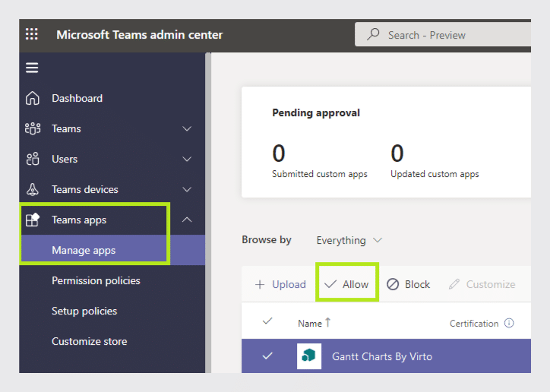The height and width of the screenshot is (392, 550).
Task: Click the Upload button
Action: [x=280, y=284]
